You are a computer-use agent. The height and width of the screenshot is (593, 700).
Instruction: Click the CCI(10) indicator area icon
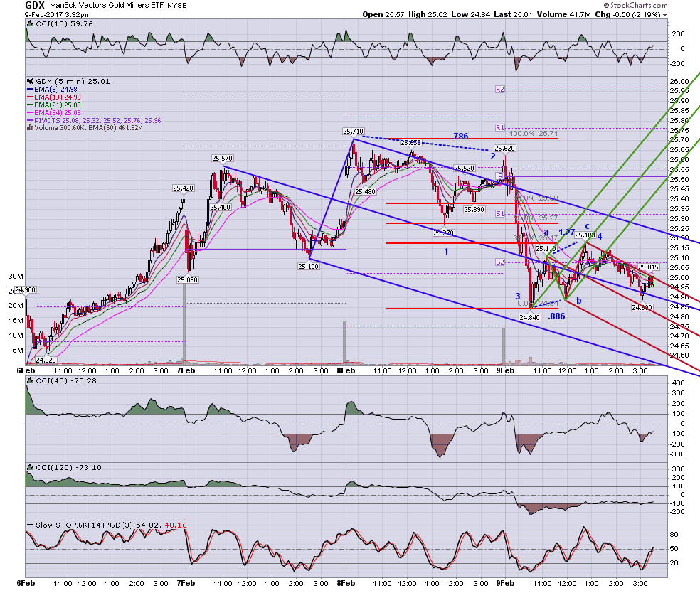click(31, 24)
